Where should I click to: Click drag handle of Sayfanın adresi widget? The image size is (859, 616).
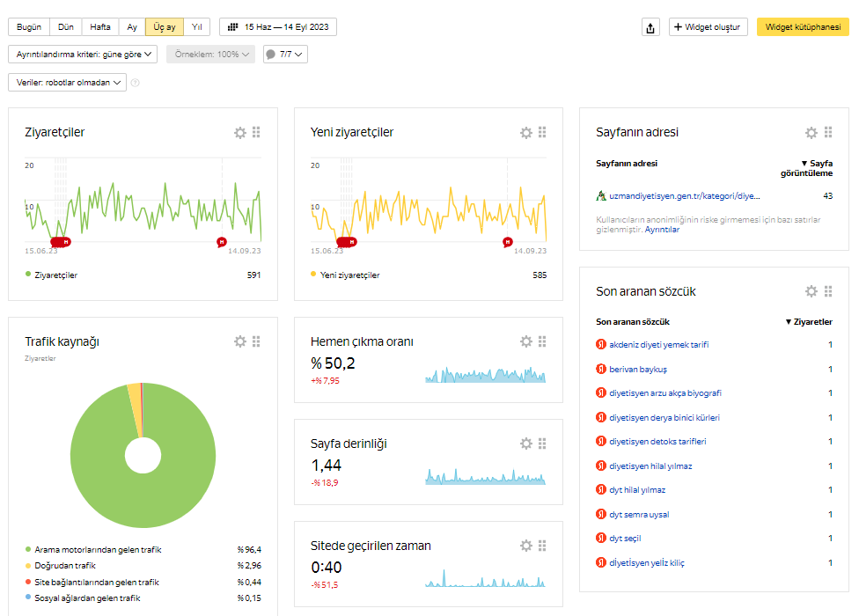(828, 132)
